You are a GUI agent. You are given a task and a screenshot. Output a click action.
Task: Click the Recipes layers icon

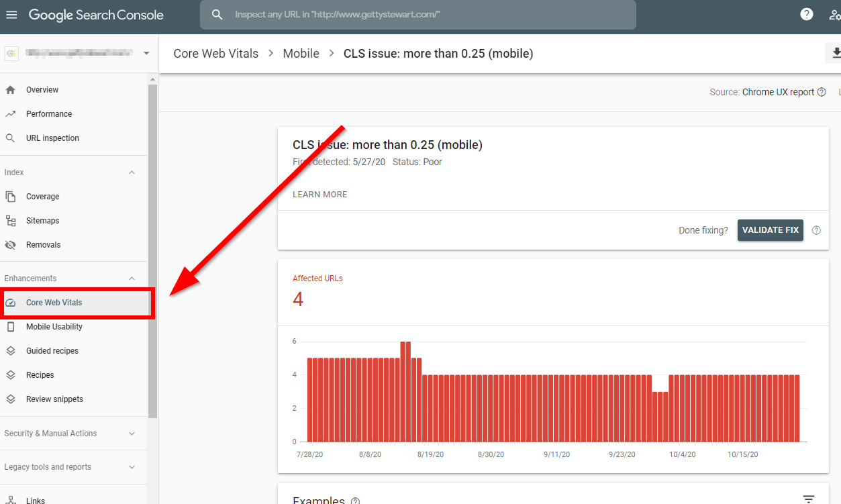(x=10, y=375)
